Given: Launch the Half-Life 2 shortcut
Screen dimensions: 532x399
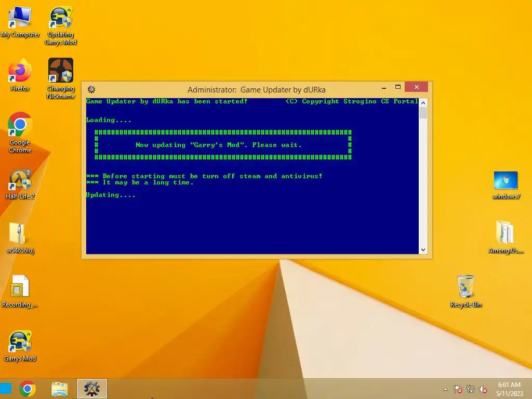Looking at the screenshot, I should tap(20, 184).
